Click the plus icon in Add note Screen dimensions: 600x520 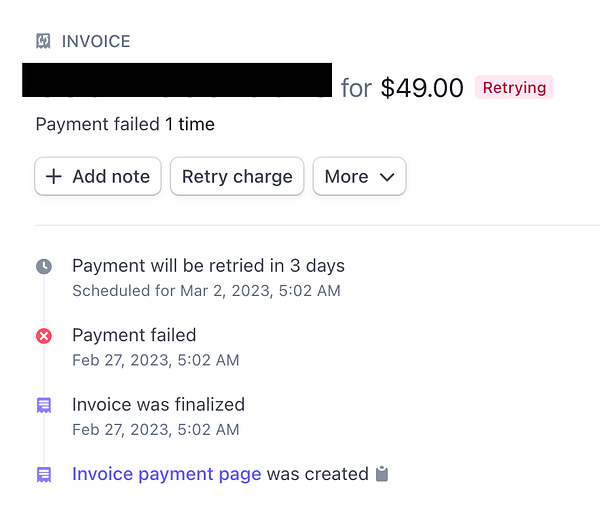coord(54,177)
